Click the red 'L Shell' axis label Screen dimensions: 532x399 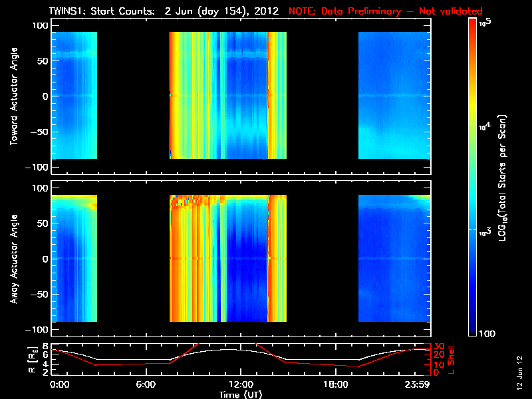point(452,360)
